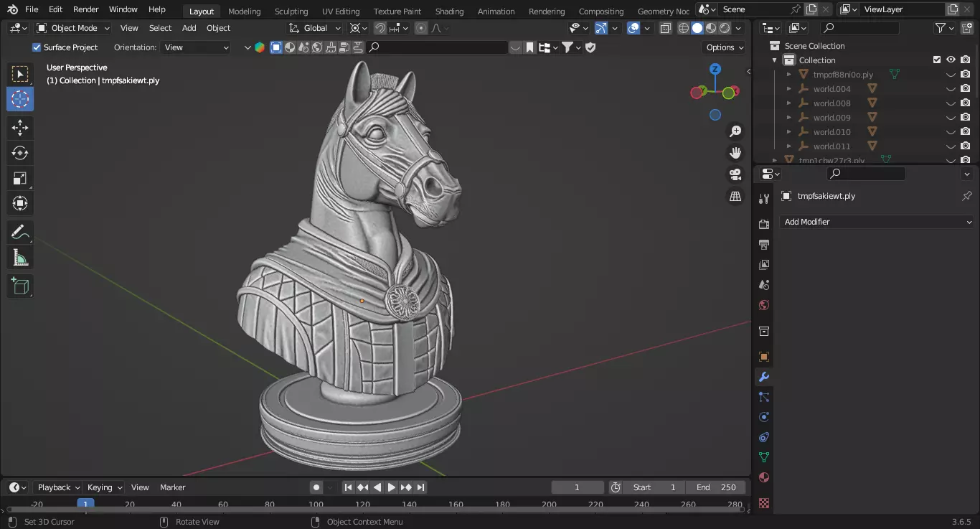This screenshot has height=529, width=980.
Task: Toggle visibility of tmpof88ni0o.ply
Action: click(x=951, y=75)
